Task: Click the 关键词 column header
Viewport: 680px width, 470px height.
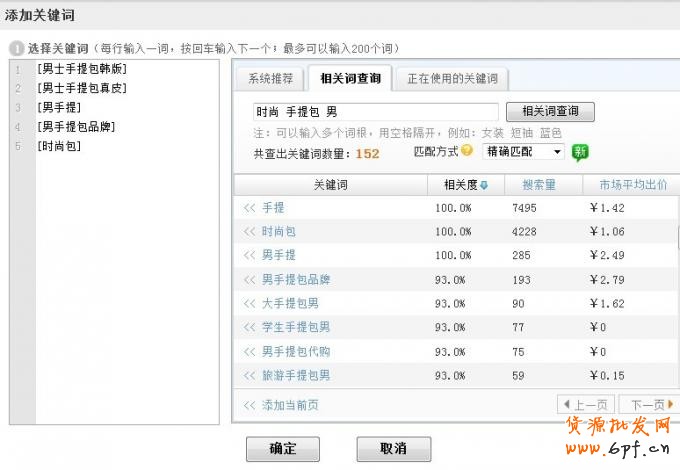Action: 331,185
